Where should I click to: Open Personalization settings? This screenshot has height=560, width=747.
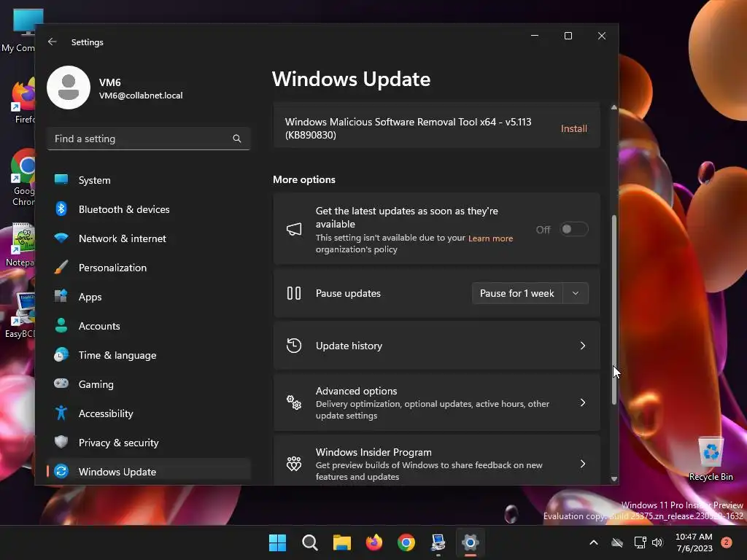(149, 268)
